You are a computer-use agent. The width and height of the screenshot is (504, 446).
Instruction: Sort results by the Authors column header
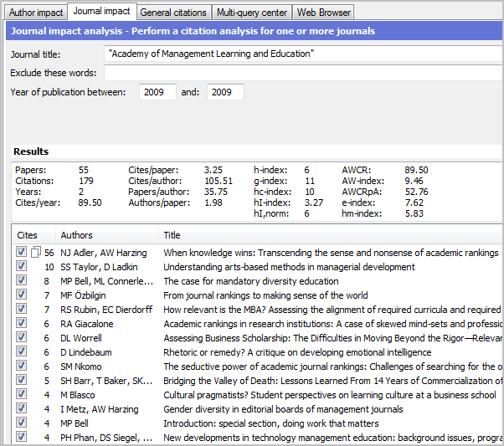107,235
